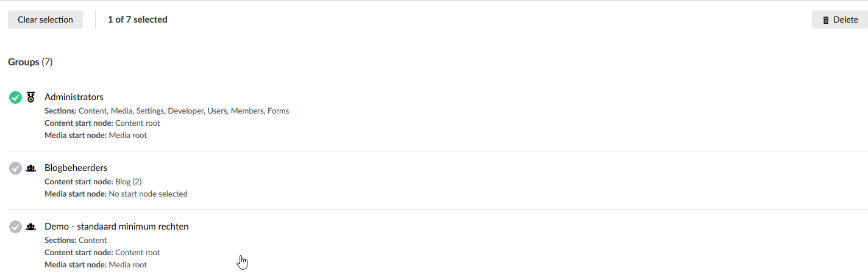Click Blogbeheerders' No start node selected text
The width and height of the screenshot is (868, 279).
point(148,194)
